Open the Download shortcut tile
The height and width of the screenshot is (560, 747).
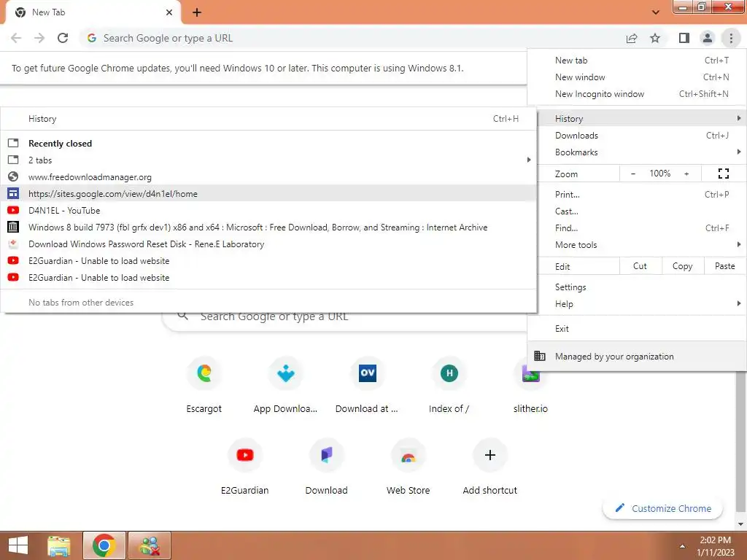pos(326,467)
